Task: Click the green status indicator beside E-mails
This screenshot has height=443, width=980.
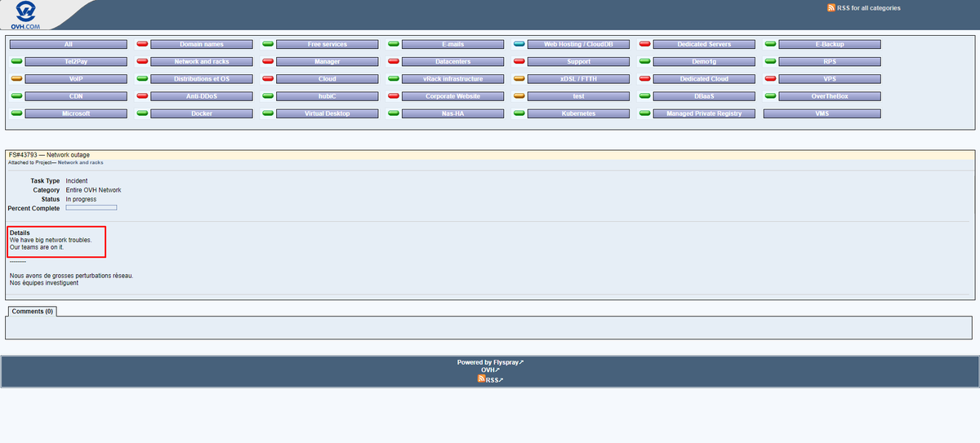Action: click(394, 44)
